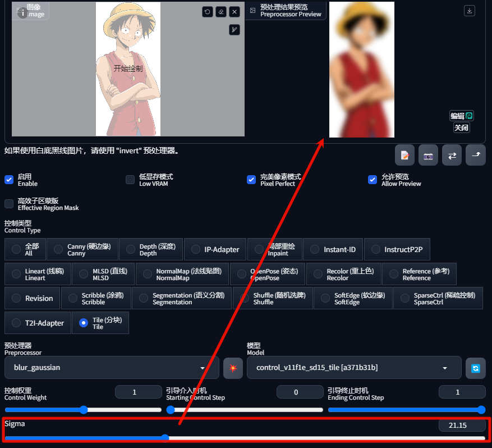Screen dimensions: 492x448
Task: Select the Instant-ID control type
Action: pos(333,250)
